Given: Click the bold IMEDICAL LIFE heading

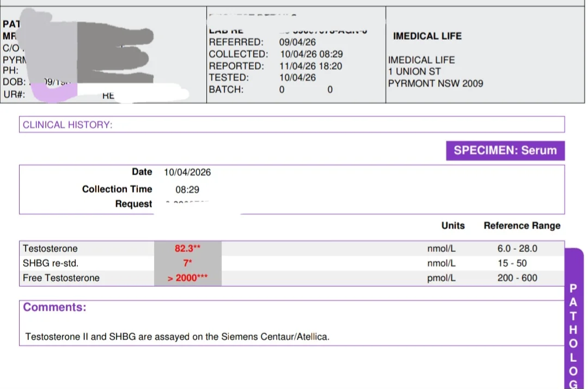Looking at the screenshot, I should coord(427,36).
